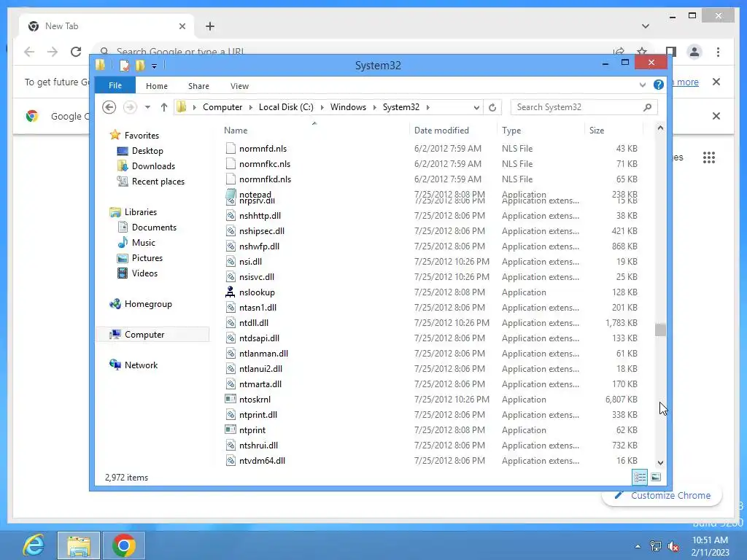747x560 pixels.
Task: Select Recent places in Favorites
Action: click(x=158, y=182)
